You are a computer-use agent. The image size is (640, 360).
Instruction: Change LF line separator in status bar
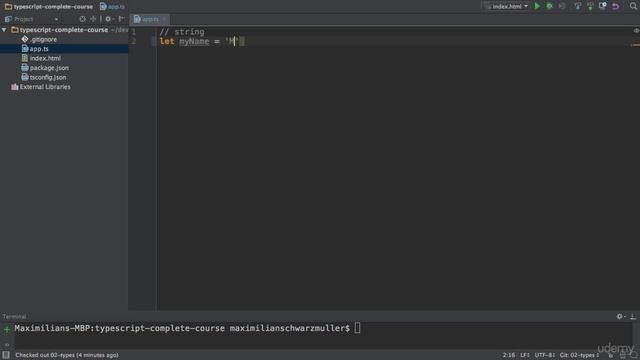525,355
